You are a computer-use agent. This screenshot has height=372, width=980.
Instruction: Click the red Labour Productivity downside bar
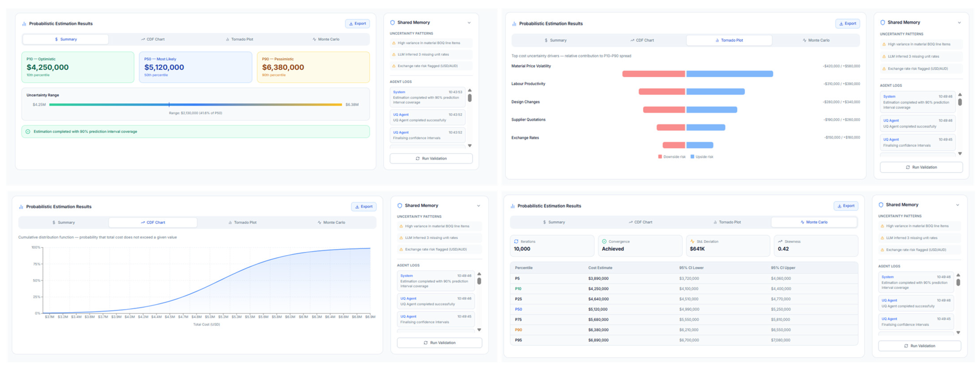pyautogui.click(x=662, y=92)
